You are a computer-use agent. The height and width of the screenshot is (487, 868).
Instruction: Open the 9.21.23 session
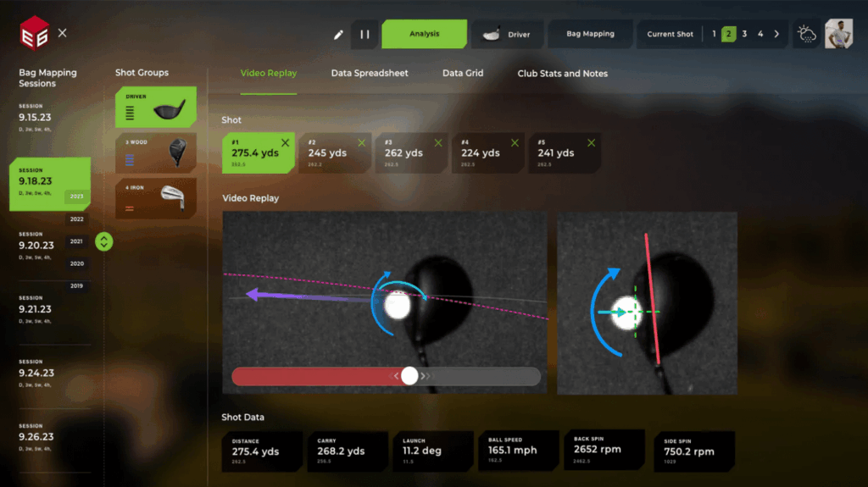click(x=36, y=309)
